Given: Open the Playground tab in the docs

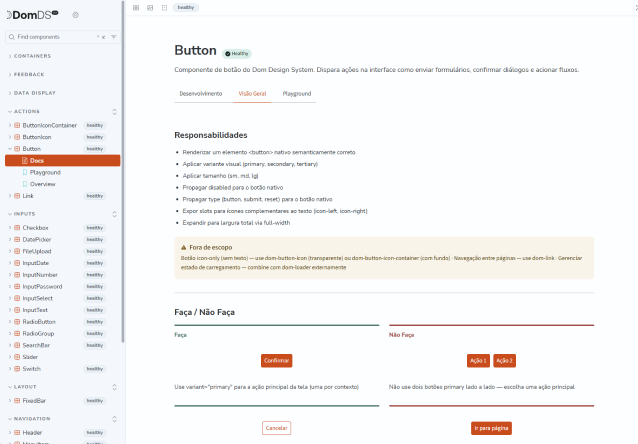Looking at the screenshot, I should pos(297,94).
